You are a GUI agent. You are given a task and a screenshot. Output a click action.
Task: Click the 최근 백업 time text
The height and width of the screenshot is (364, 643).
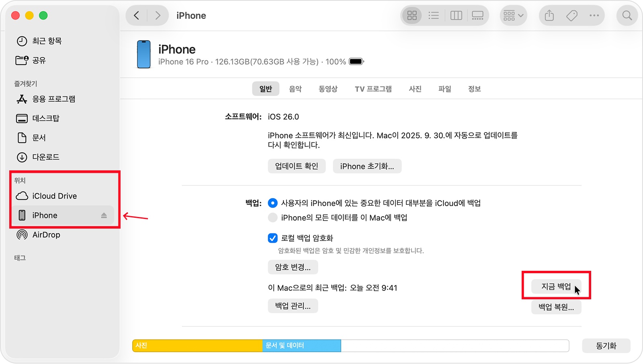[333, 288]
